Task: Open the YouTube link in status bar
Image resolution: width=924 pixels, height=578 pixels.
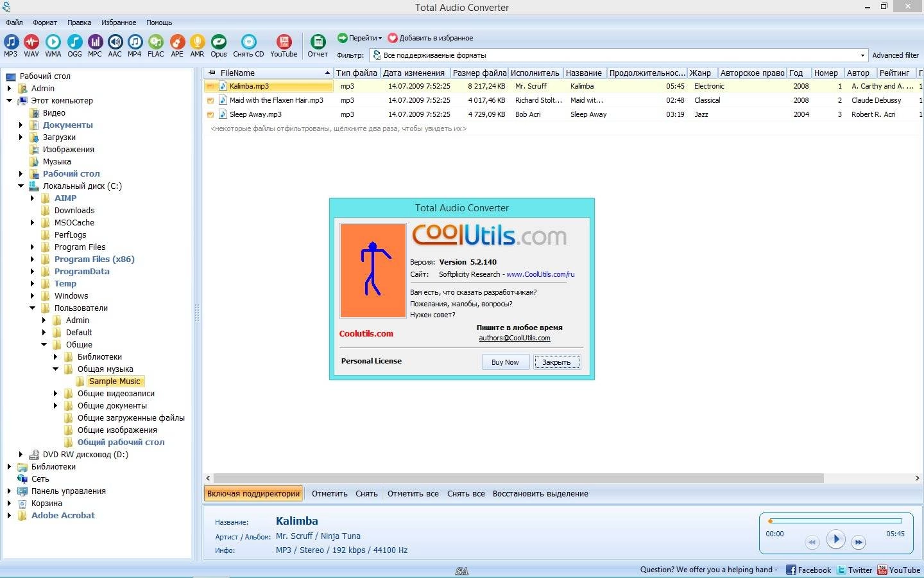Action: coord(899,570)
